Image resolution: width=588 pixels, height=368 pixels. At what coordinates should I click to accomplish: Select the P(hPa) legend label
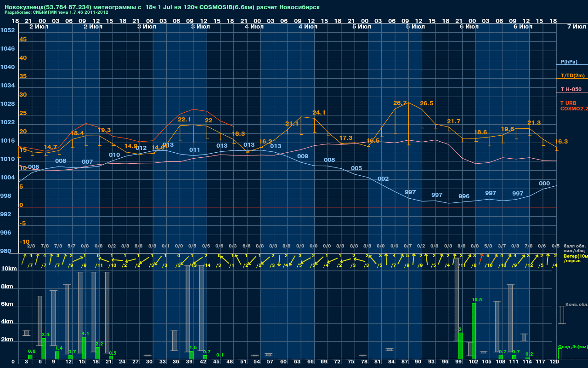click(x=569, y=62)
